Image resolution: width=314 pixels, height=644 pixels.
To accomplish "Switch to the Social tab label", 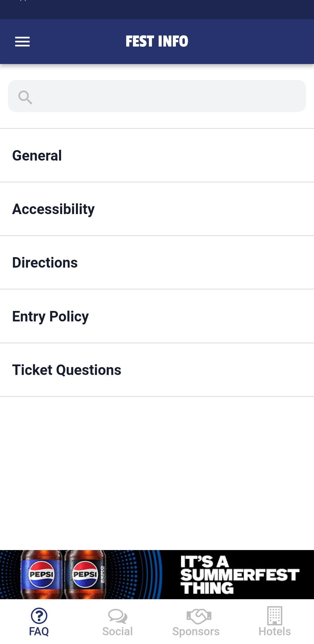I will tap(117, 631).
